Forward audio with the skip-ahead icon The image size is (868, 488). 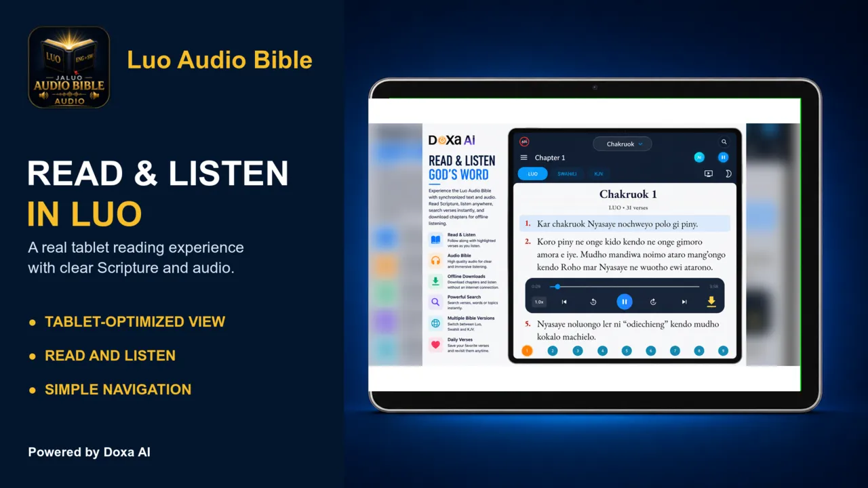(x=654, y=302)
